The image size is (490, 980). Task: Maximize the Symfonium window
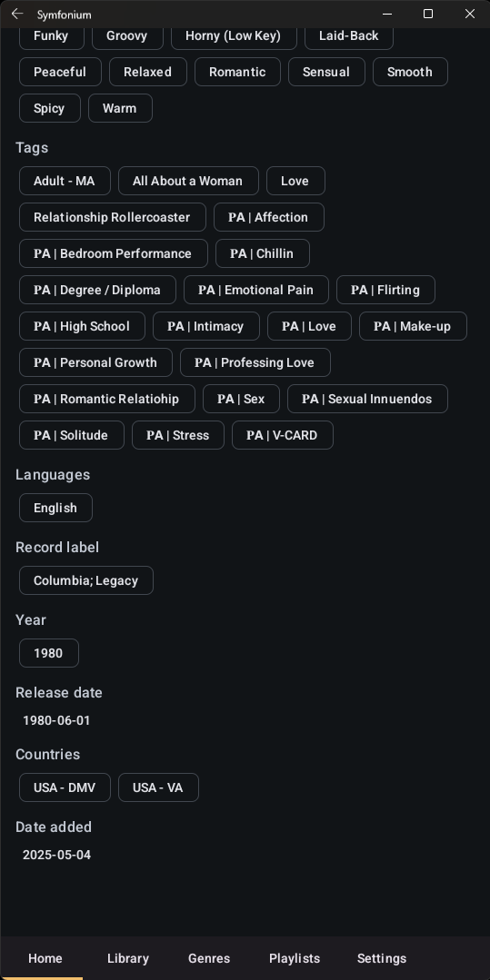pos(428,14)
